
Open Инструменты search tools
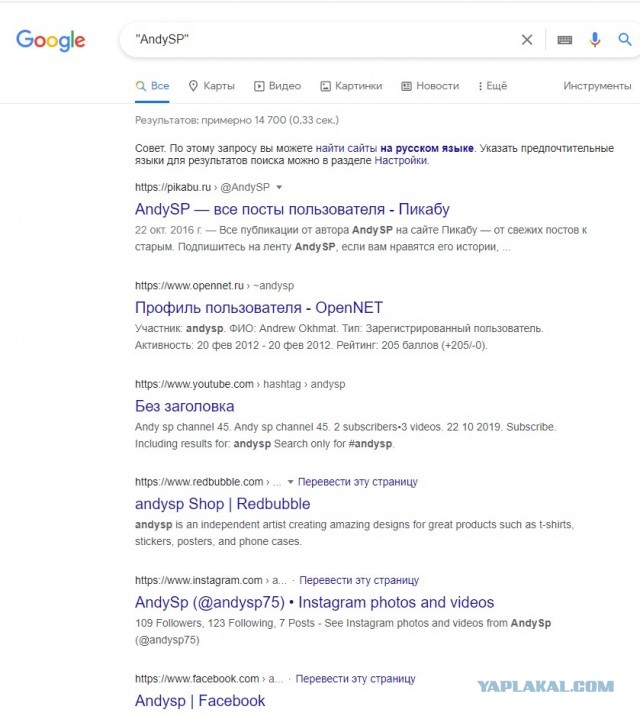[x=597, y=86]
